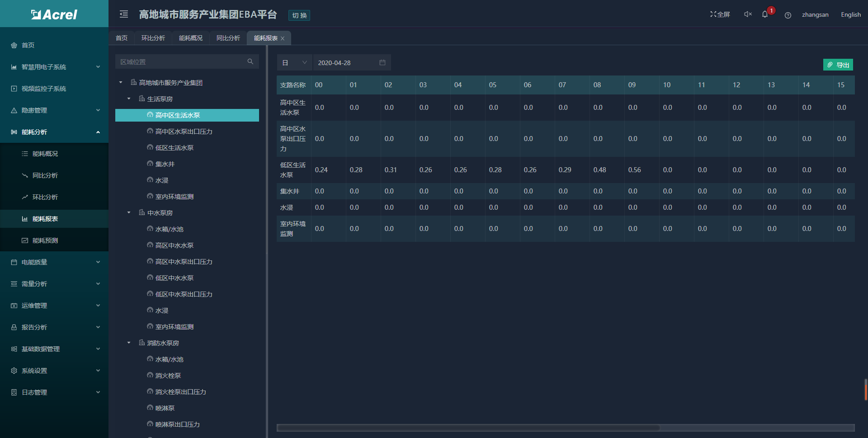Image resolution: width=868 pixels, height=438 pixels.
Task: Mute sound via the speaker icon
Action: (x=748, y=14)
